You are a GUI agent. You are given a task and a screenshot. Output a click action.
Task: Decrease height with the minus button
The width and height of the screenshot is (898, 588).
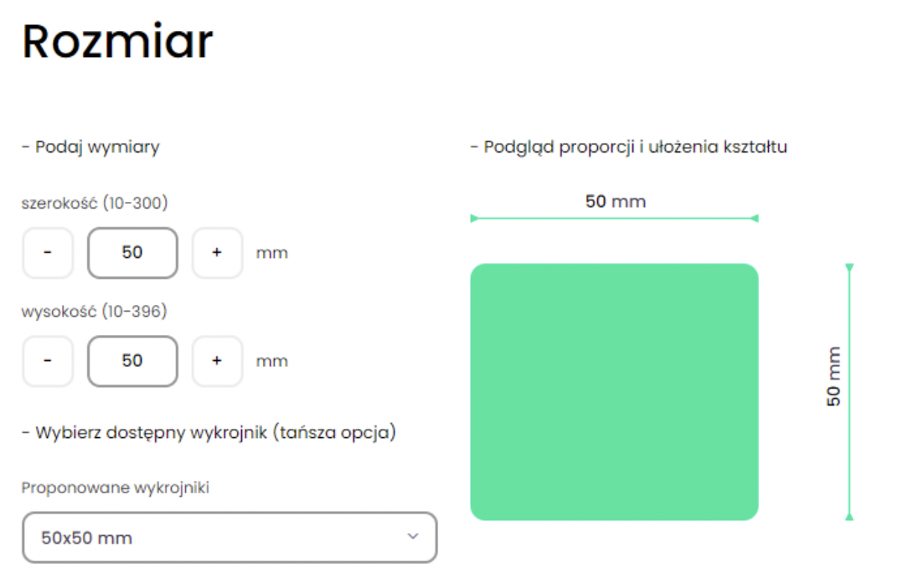tap(47, 361)
